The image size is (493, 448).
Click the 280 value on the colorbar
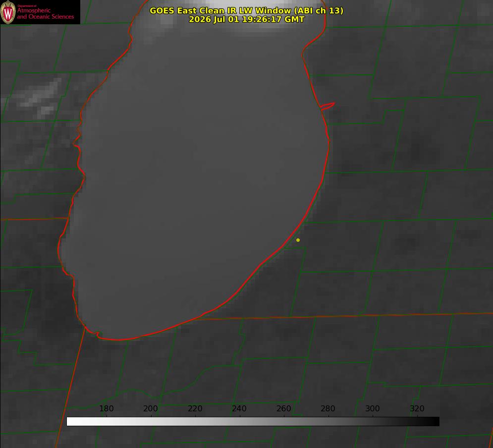[x=328, y=408]
